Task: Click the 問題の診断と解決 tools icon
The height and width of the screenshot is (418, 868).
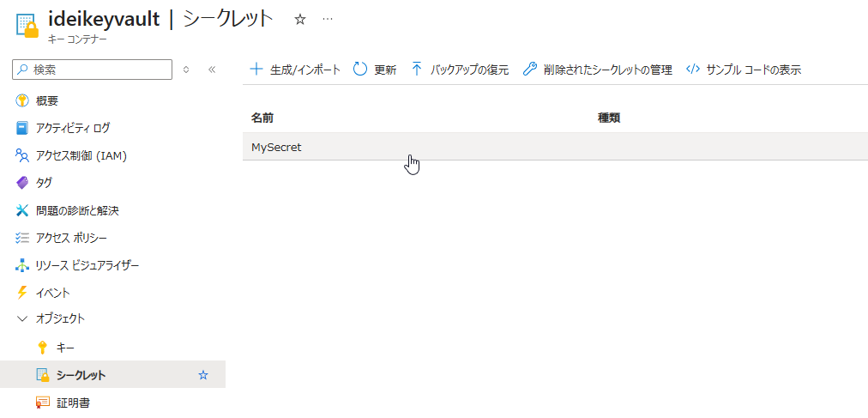Action: (22, 210)
